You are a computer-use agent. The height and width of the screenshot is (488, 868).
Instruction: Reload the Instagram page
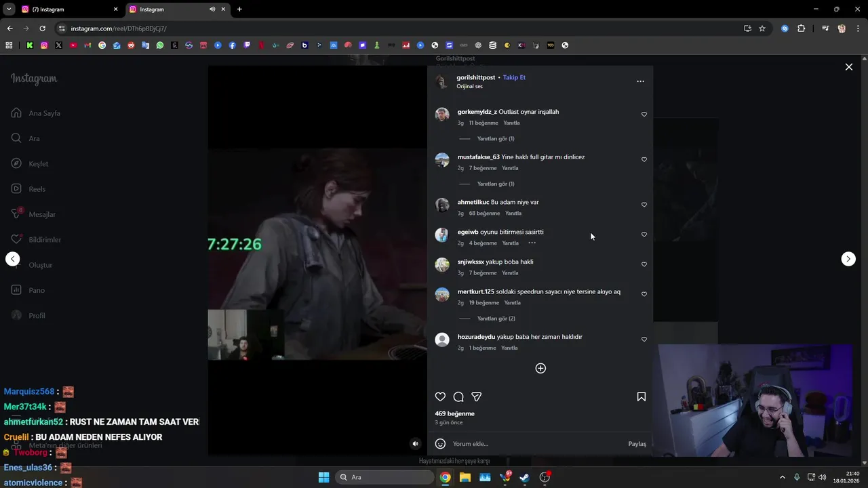[42, 28]
